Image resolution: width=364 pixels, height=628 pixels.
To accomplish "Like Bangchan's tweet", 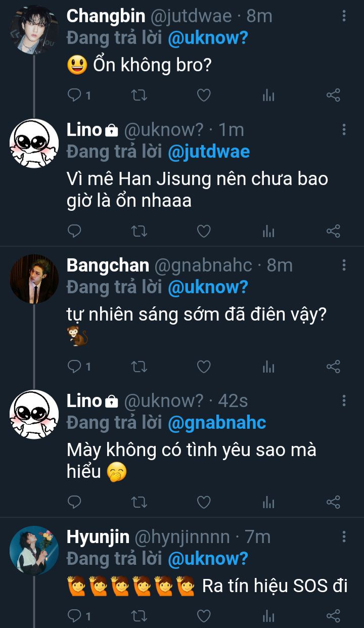I will point(203,367).
